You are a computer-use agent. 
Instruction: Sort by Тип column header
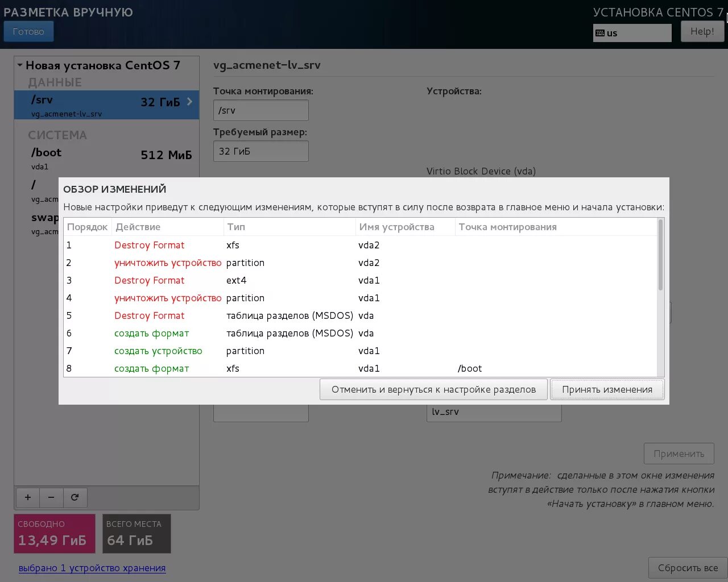coord(289,227)
